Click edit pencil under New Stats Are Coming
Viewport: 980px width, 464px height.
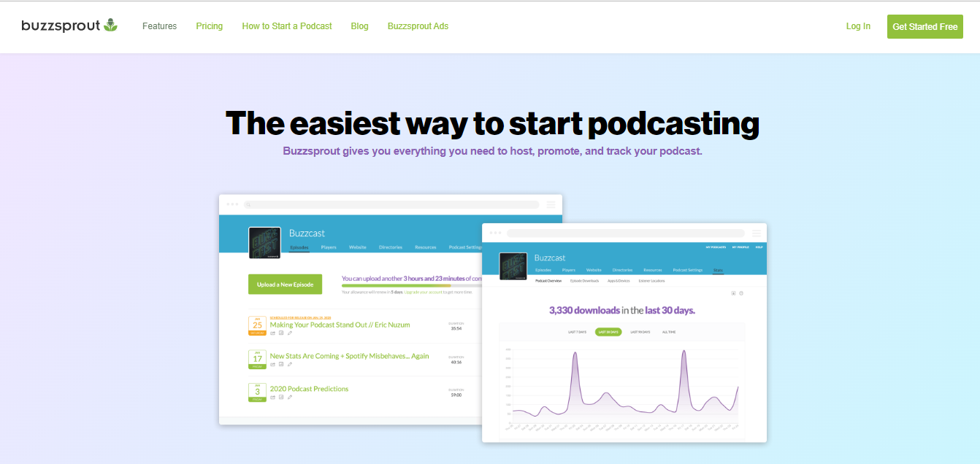click(290, 365)
